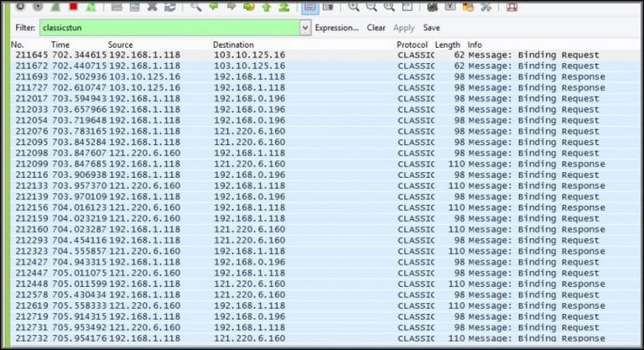
Task: Expand the display filter history dropdown
Action: click(x=304, y=28)
